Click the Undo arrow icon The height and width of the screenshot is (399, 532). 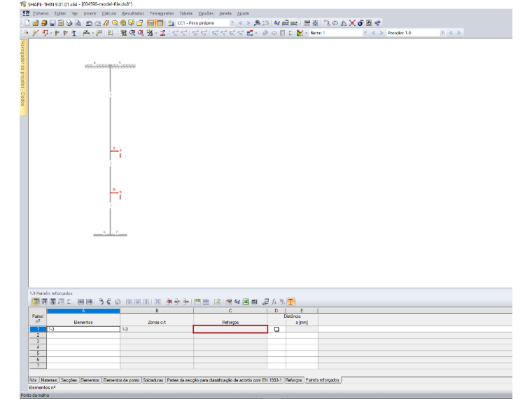tap(89, 23)
